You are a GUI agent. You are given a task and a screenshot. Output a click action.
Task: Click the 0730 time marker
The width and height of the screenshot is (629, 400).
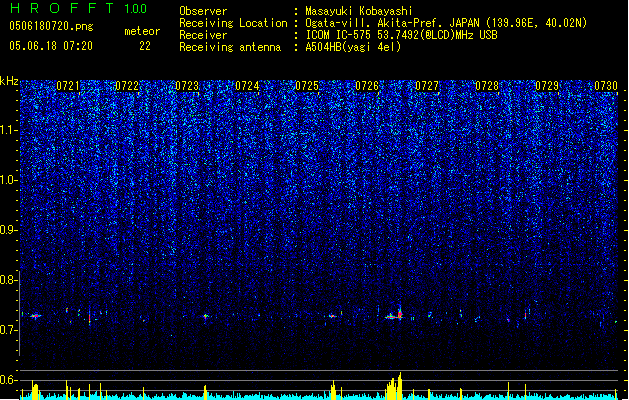tap(606, 86)
